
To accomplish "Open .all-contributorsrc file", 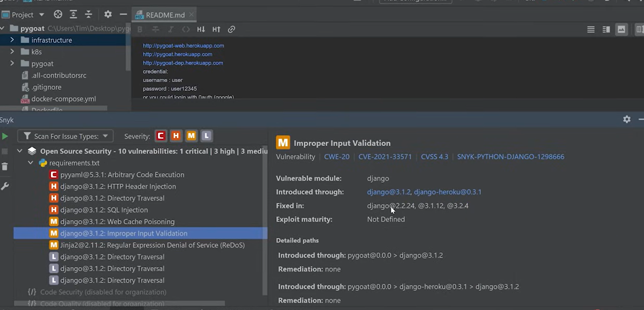I will click(59, 75).
